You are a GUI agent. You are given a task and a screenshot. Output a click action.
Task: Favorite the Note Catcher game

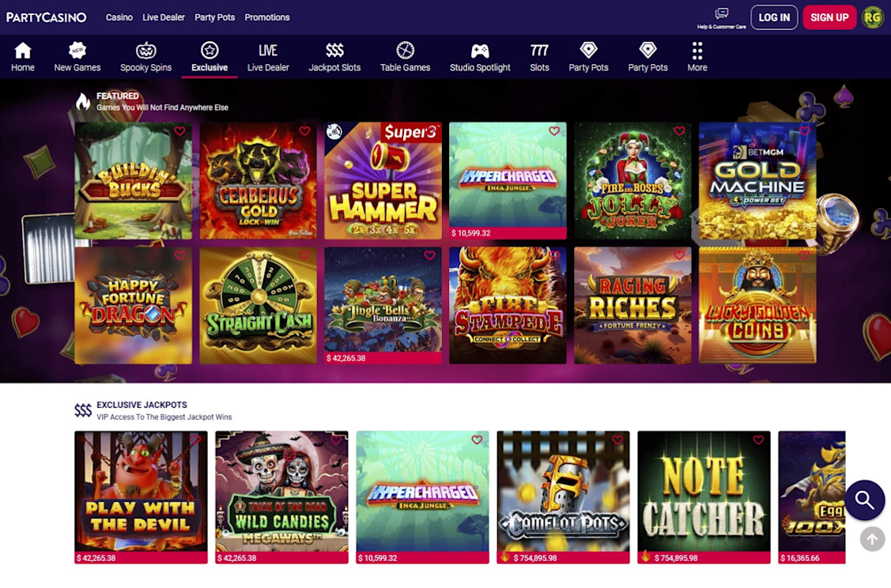pyautogui.click(x=758, y=439)
